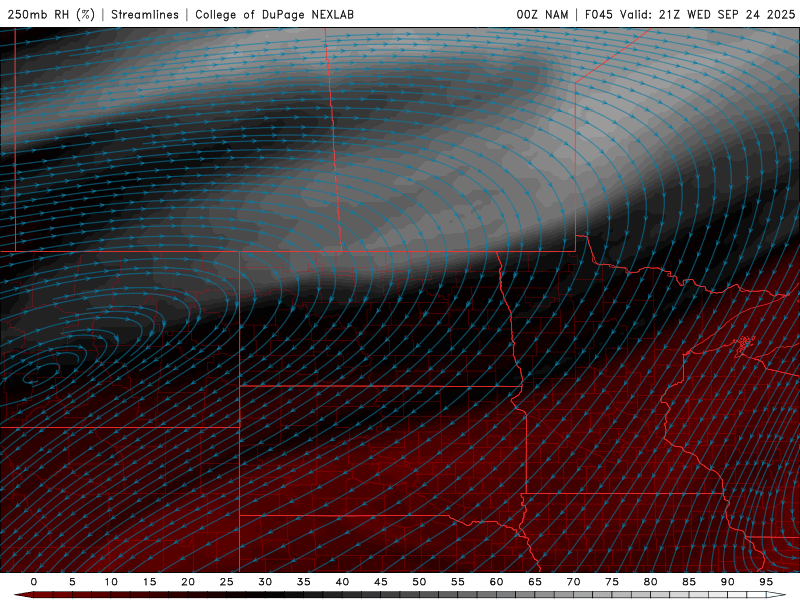Click the color bar label "20"

188,582
